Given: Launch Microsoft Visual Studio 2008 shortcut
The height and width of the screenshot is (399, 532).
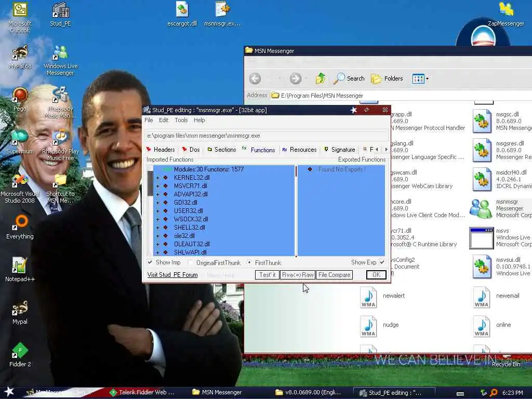Looking at the screenshot, I should (20, 188).
